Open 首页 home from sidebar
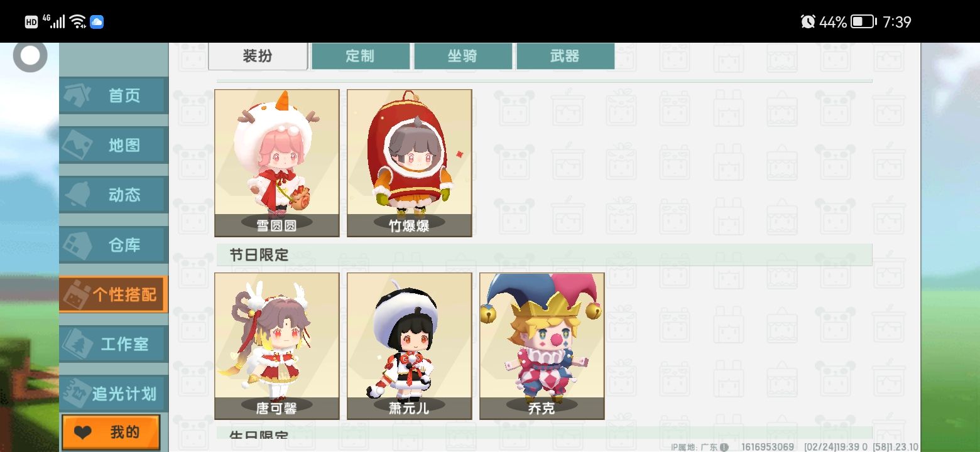 [x=114, y=95]
